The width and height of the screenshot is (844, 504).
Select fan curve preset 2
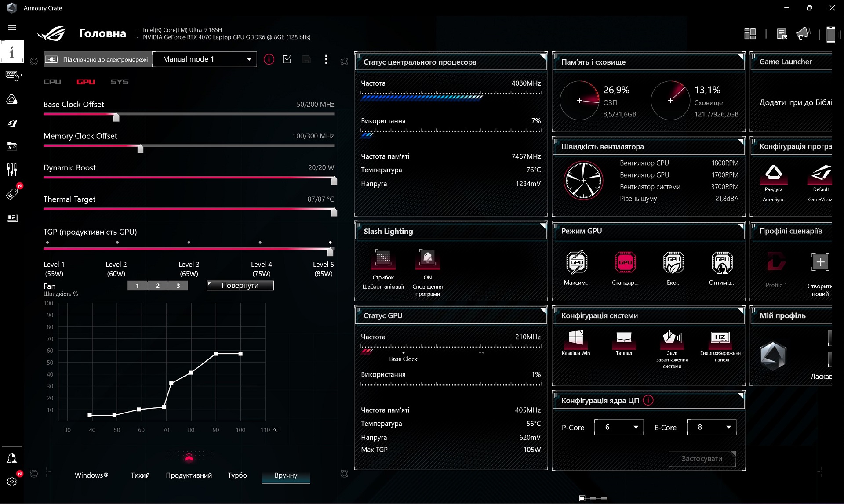coord(158,286)
